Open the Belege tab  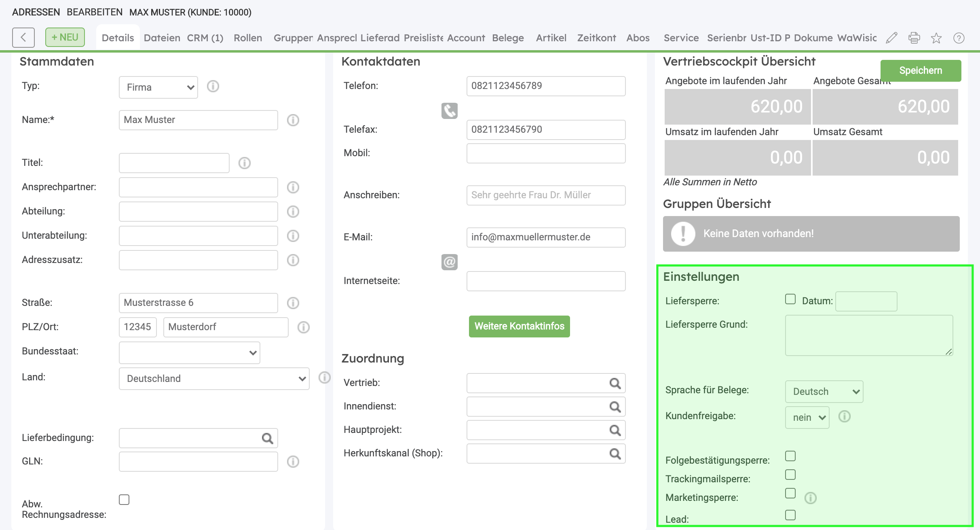[508, 38]
